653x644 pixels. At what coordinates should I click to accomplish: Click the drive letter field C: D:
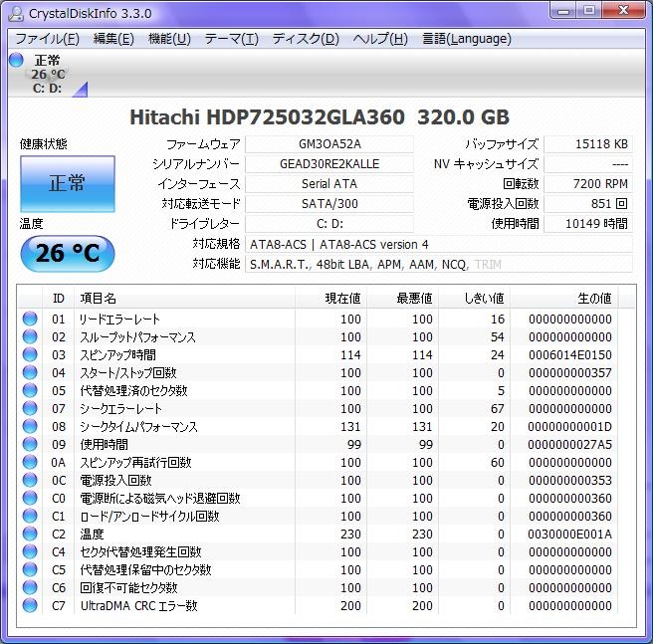[329, 224]
